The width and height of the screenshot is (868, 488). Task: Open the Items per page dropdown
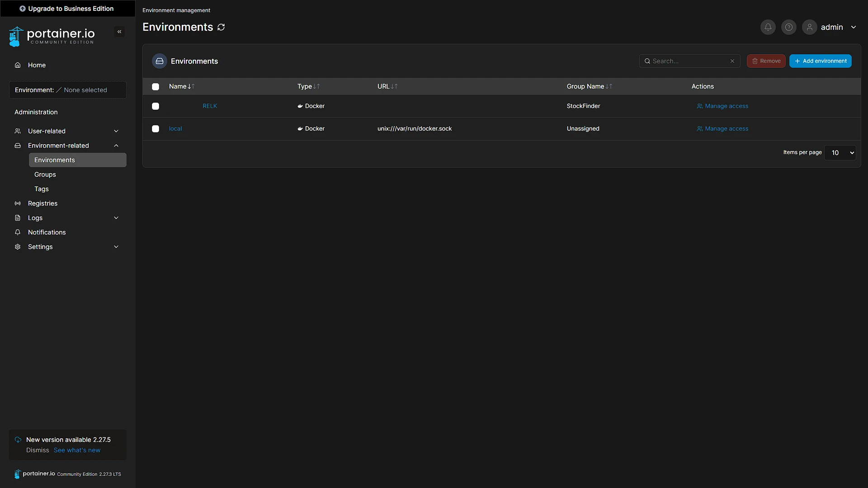(840, 153)
